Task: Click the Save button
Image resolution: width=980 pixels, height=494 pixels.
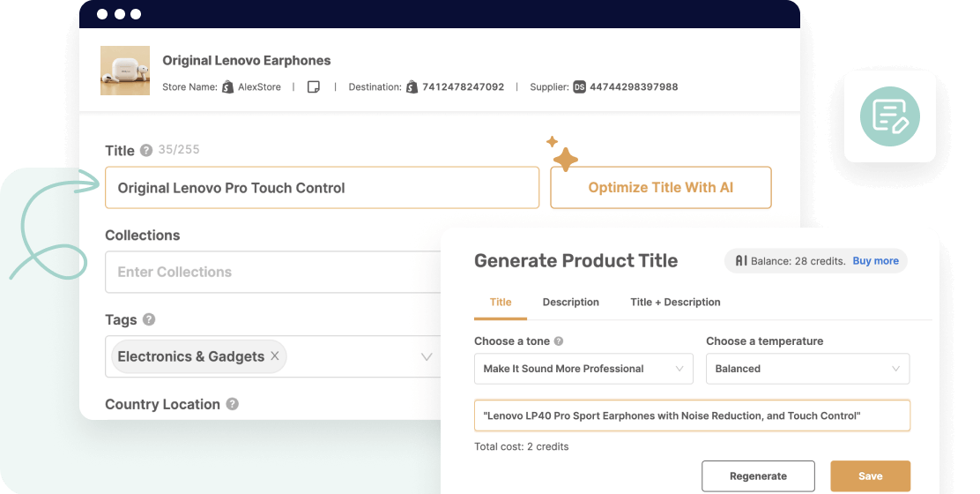Action: [x=870, y=475]
